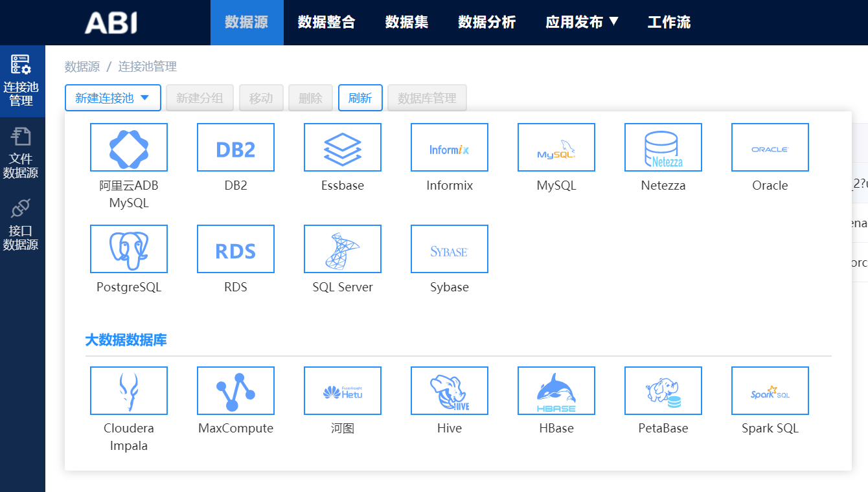Click the 刷新 button

click(x=360, y=98)
